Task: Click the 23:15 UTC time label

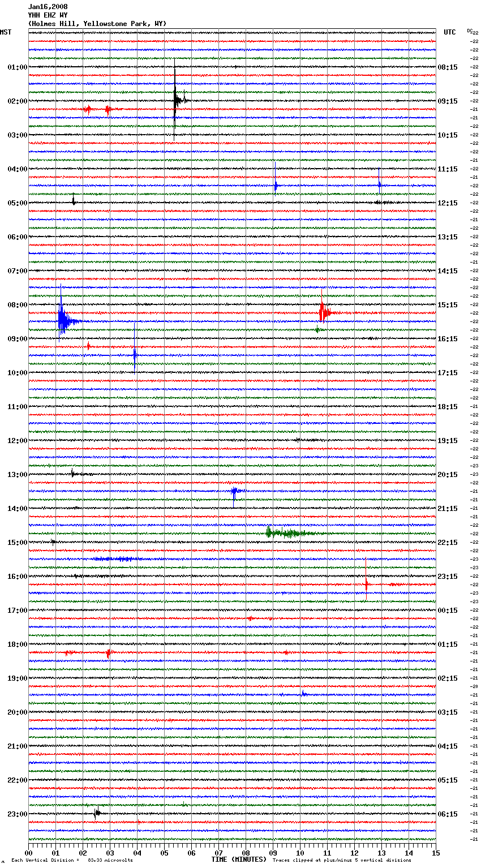Action: [x=448, y=577]
